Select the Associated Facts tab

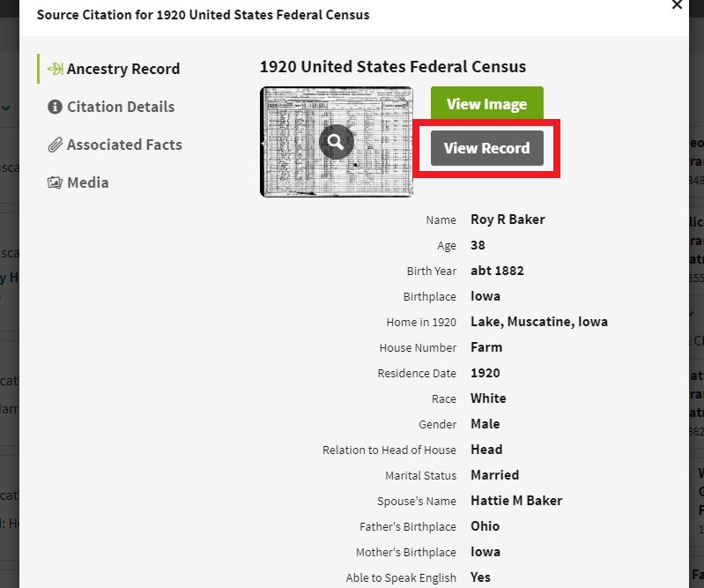pos(124,145)
